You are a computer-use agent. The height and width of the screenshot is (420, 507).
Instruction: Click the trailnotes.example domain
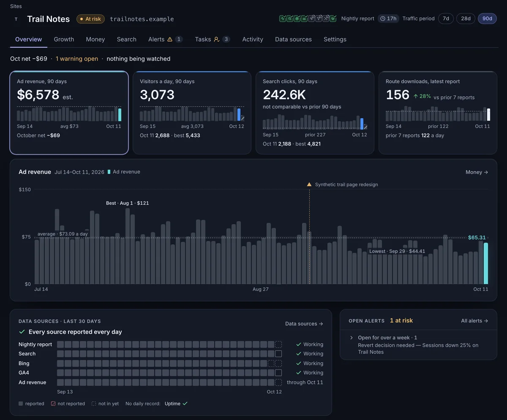tap(142, 19)
